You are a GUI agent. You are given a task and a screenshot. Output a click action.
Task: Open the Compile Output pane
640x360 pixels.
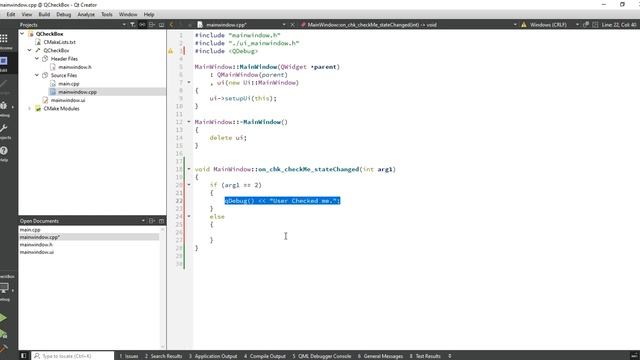(265, 356)
